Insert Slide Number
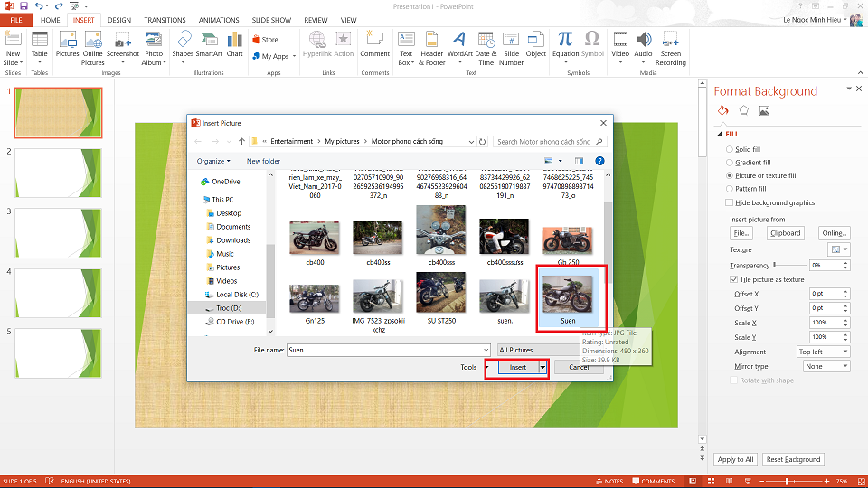Viewport: 868px width, 488px height. [511, 48]
